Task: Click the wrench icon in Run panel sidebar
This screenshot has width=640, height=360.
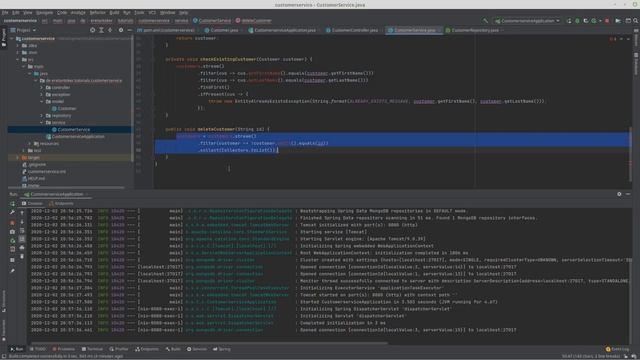Action: 12,212
